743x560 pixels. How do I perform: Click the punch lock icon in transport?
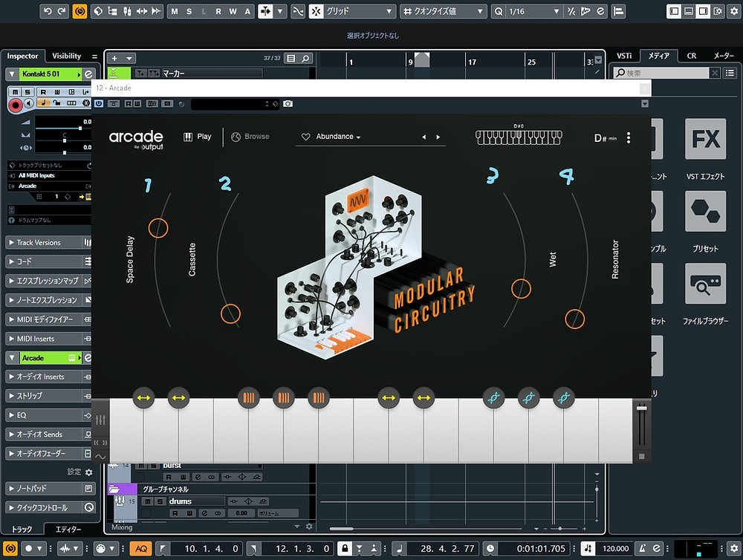coord(345,549)
